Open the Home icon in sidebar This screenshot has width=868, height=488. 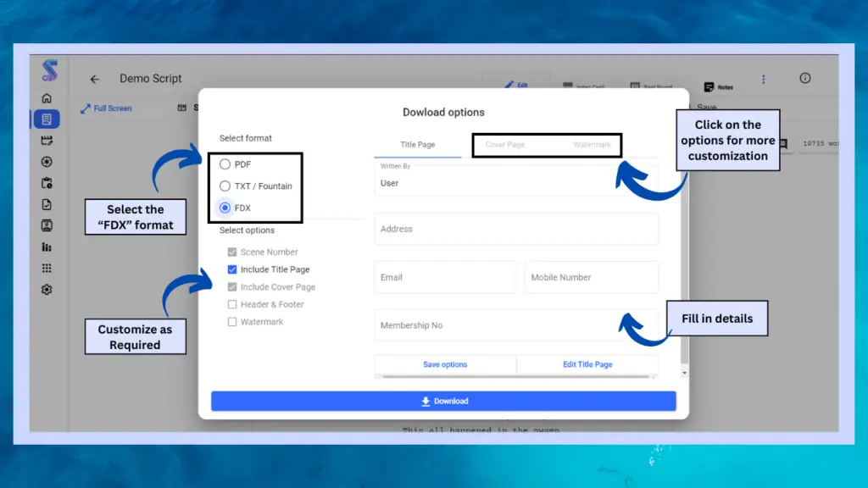click(x=47, y=98)
